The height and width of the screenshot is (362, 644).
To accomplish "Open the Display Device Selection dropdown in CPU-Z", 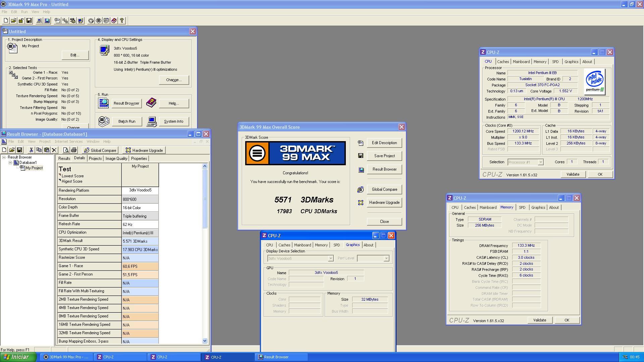I will point(330,258).
